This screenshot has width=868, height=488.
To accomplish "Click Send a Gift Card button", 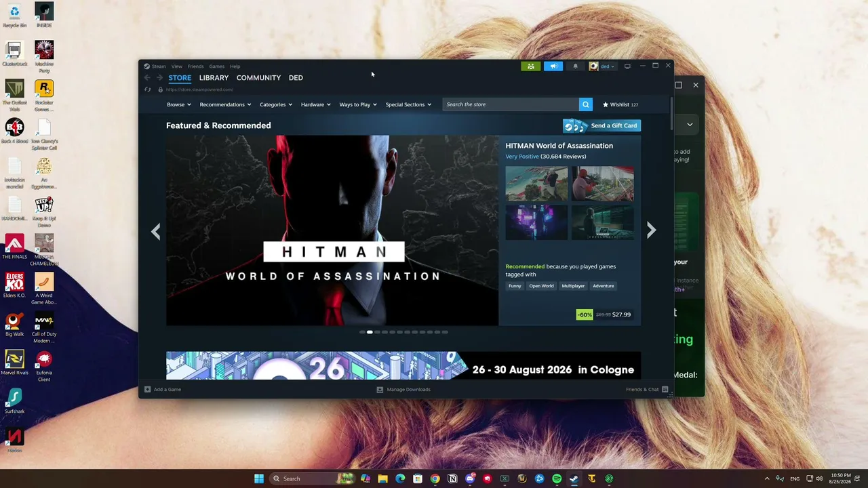I will point(601,125).
